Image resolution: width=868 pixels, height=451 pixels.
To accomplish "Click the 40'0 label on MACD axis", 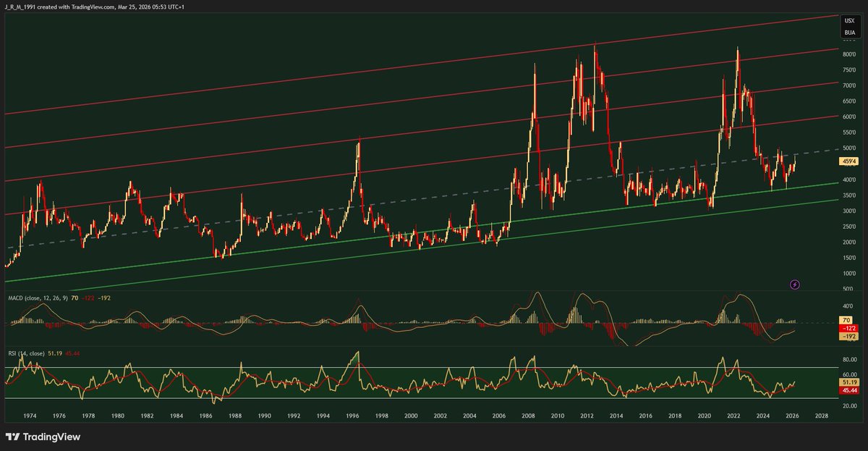I will pyautogui.click(x=848, y=307).
